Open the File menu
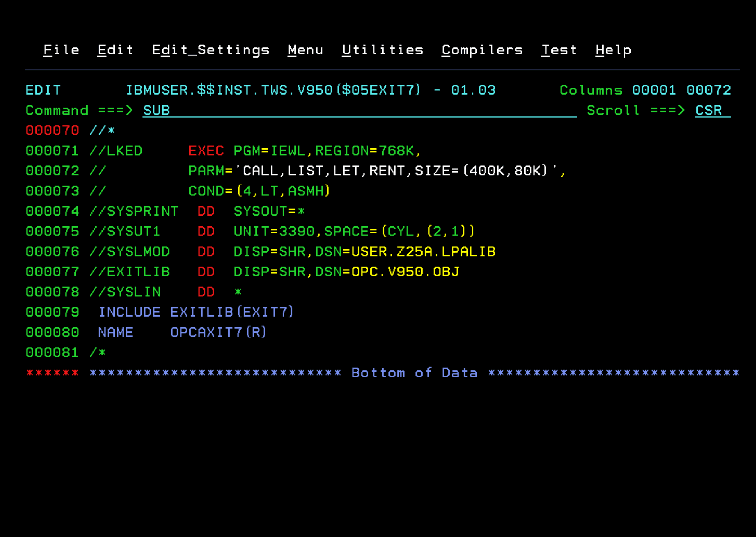The width and height of the screenshot is (756, 537). [60, 50]
